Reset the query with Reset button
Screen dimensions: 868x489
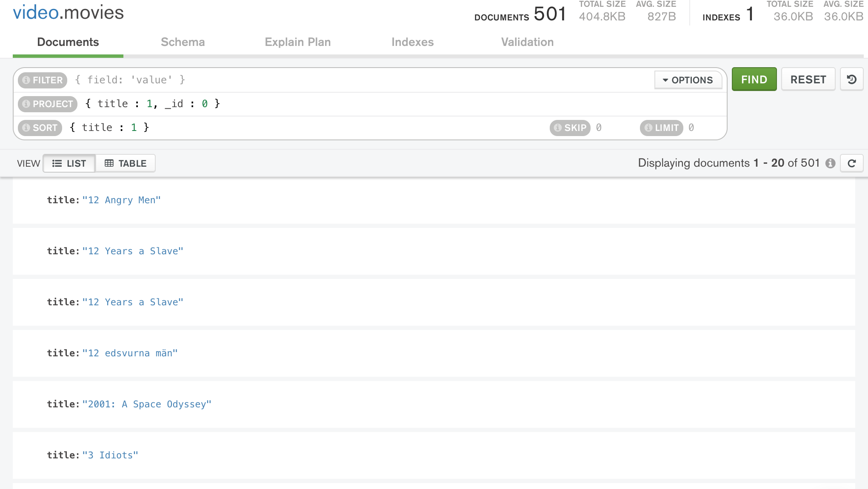pyautogui.click(x=808, y=79)
